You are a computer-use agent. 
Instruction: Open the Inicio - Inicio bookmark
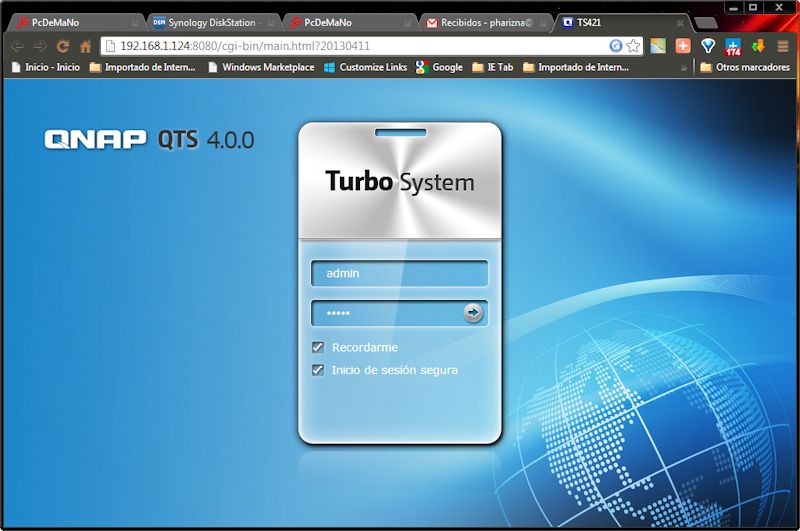click(x=45, y=67)
